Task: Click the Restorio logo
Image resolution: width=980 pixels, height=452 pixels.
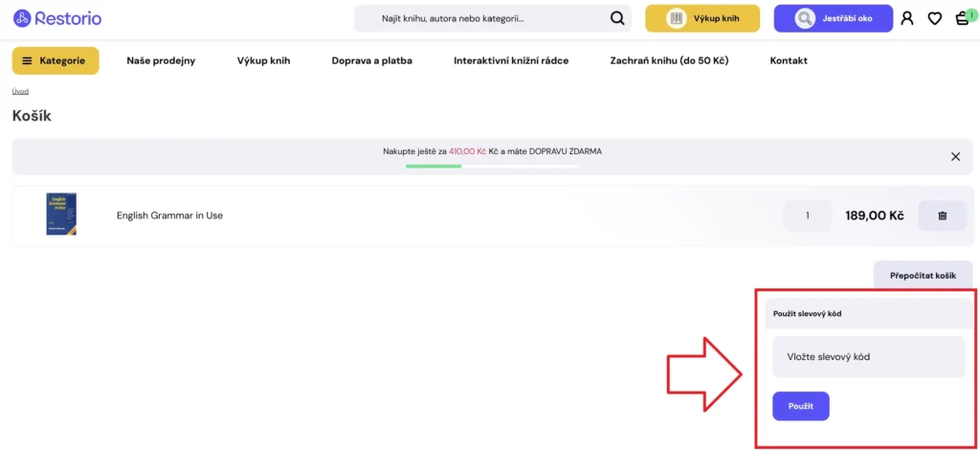Action: (57, 18)
